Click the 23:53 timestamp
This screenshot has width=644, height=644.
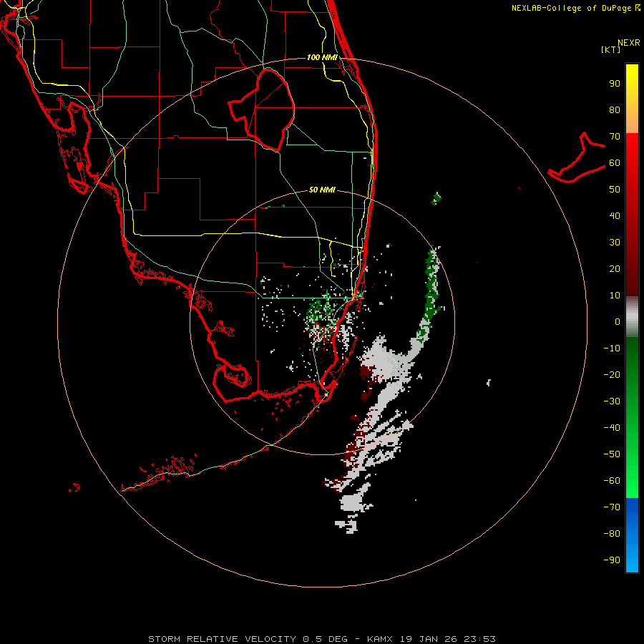click(x=479, y=639)
